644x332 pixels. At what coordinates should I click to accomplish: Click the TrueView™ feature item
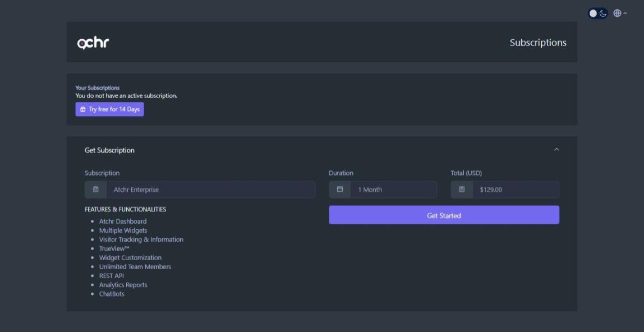[114, 248]
